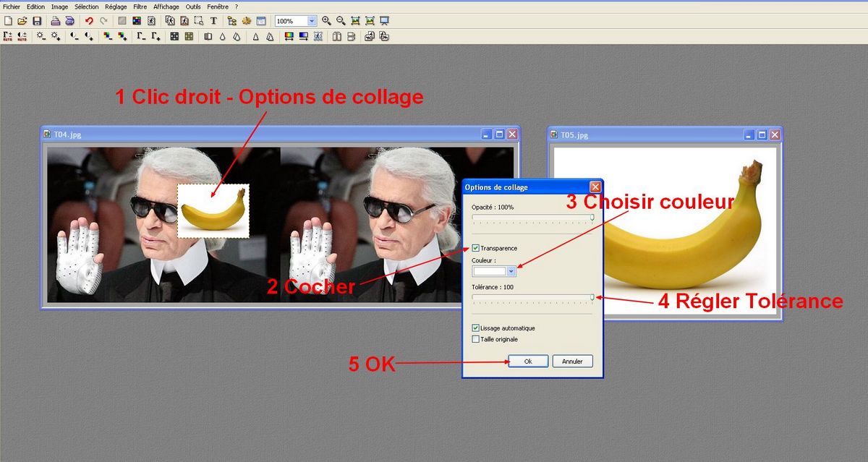This screenshot has height=462, width=868.
Task: Click the Open folder icon
Action: (22, 21)
